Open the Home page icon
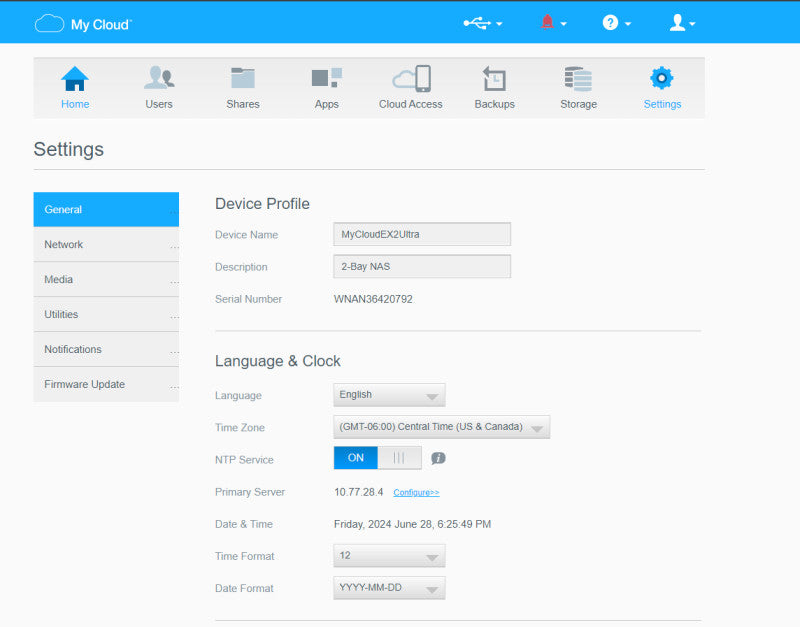 [x=75, y=79]
